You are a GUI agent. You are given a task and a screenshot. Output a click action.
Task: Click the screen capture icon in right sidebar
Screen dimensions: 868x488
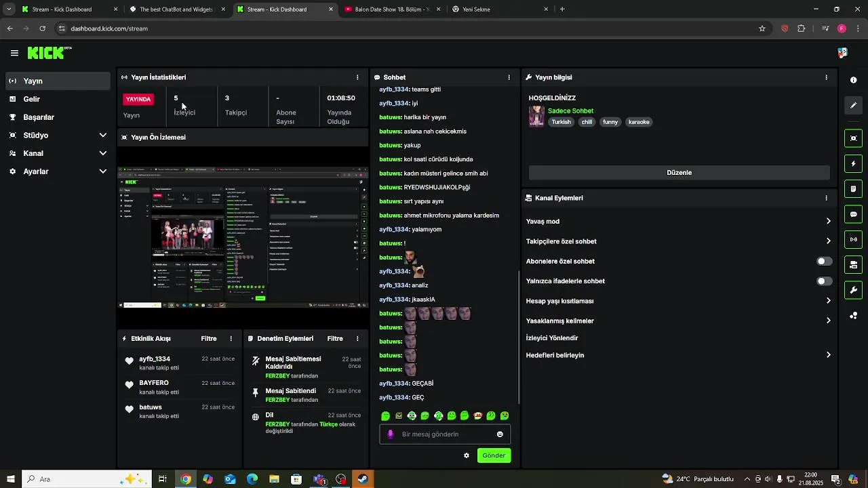853,138
